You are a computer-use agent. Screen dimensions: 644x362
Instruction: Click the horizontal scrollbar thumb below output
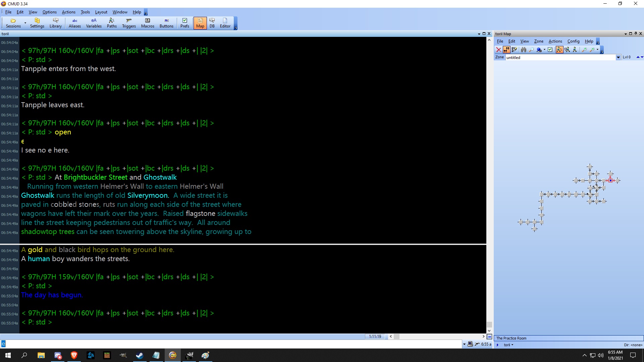pos(396,337)
